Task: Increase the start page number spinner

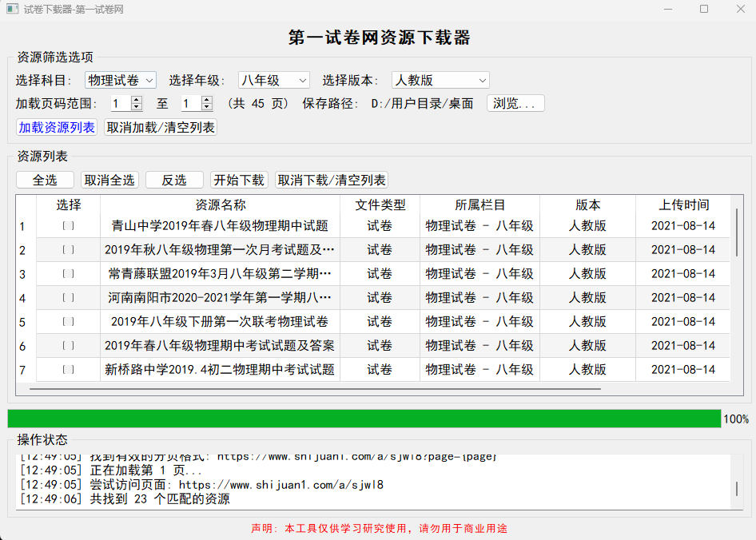Action: [x=137, y=99]
